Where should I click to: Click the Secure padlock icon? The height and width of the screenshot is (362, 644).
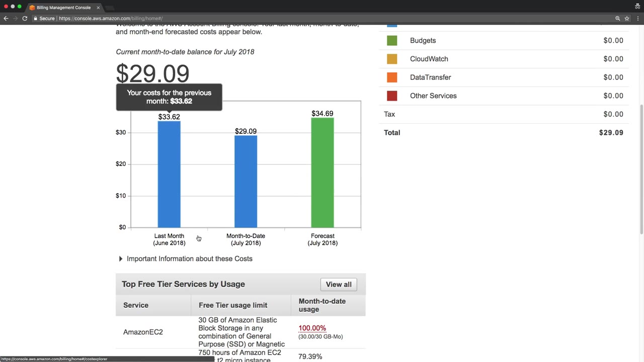pyautogui.click(x=36, y=19)
